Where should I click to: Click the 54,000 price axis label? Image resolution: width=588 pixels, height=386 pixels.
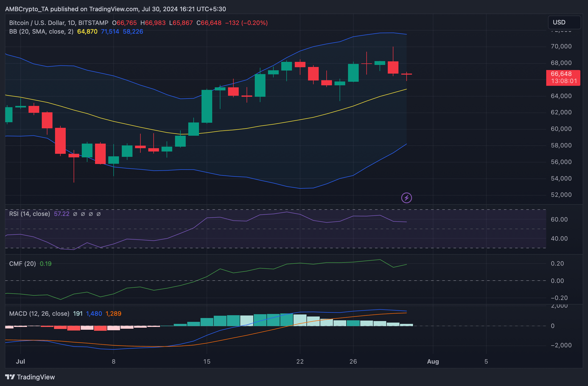pos(561,178)
